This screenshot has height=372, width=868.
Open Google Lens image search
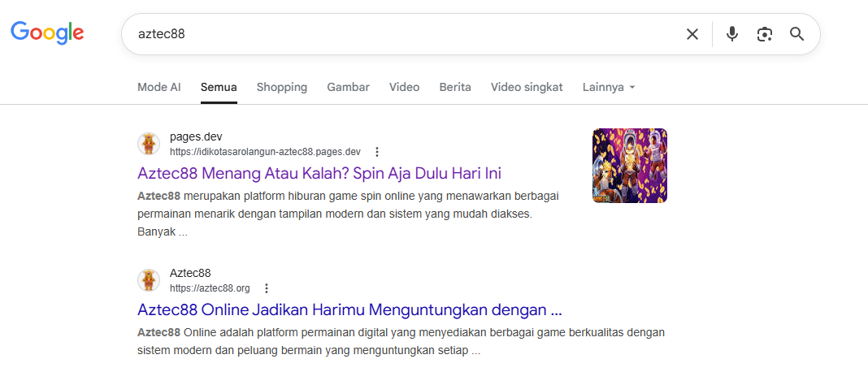(x=764, y=34)
